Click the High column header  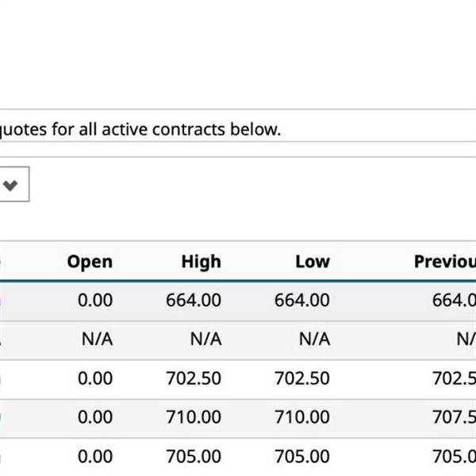[201, 262]
